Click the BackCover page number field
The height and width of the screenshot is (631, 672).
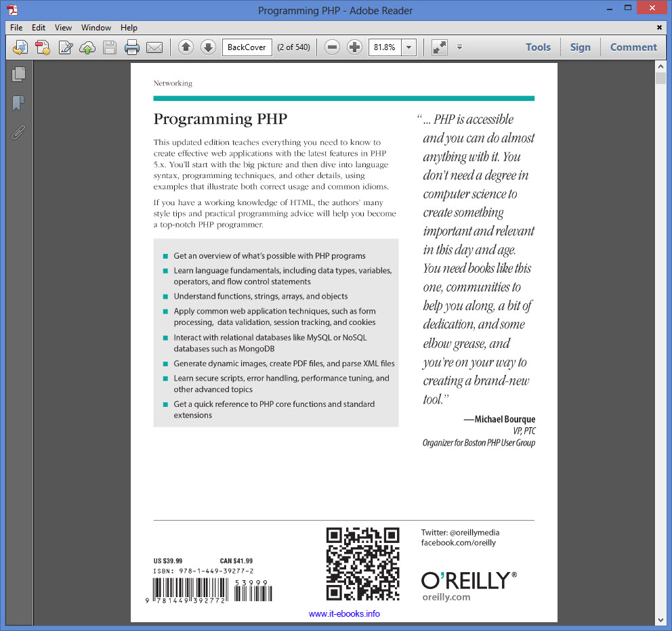pos(247,47)
